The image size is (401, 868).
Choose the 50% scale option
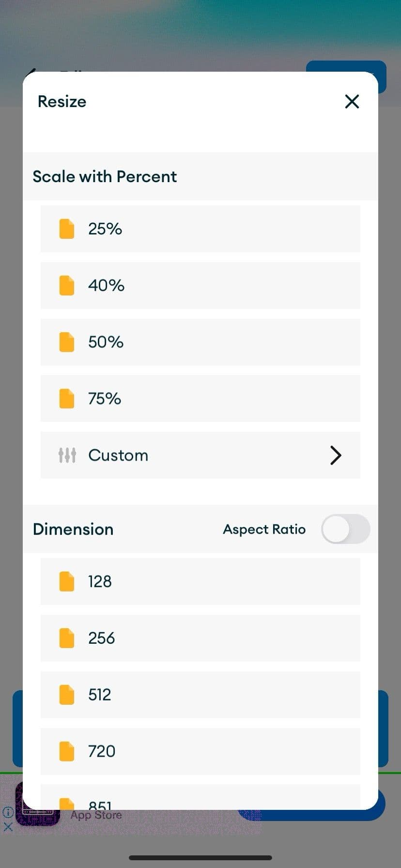pyautogui.click(x=200, y=342)
